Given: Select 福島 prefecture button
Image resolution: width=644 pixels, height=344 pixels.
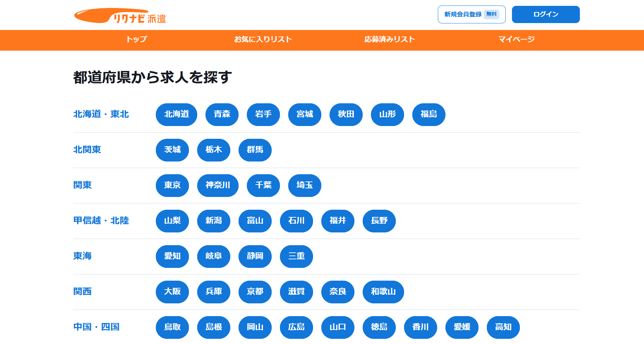Looking at the screenshot, I should click(429, 115).
